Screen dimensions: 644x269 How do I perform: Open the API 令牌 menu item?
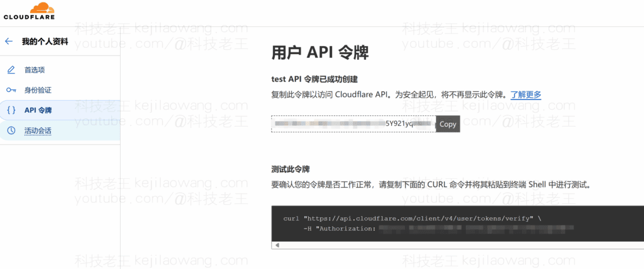tap(60, 110)
